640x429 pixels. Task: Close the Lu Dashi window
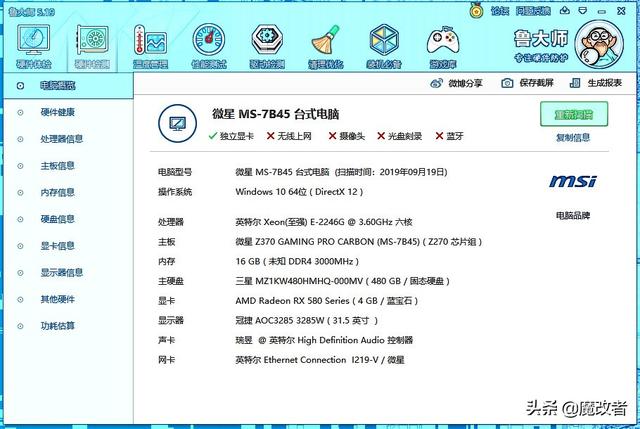(621, 11)
